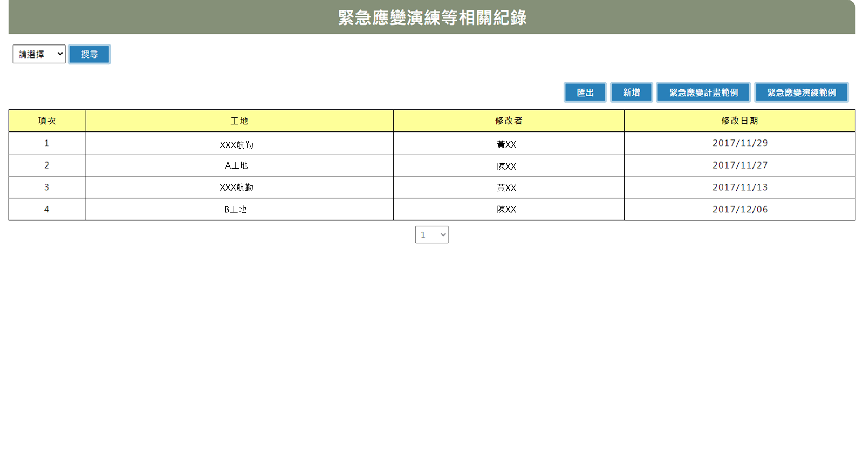Click 黃XX in row 3
The image size is (868, 471).
tap(506, 188)
